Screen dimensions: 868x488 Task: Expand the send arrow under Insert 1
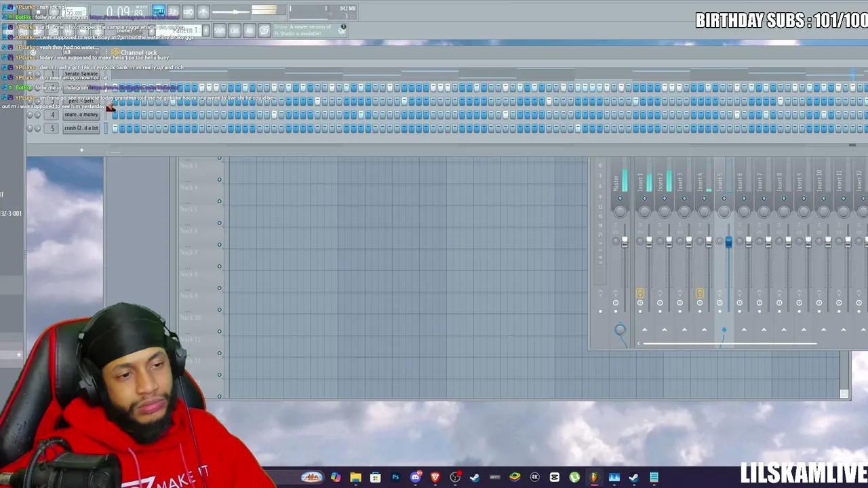tap(645, 329)
